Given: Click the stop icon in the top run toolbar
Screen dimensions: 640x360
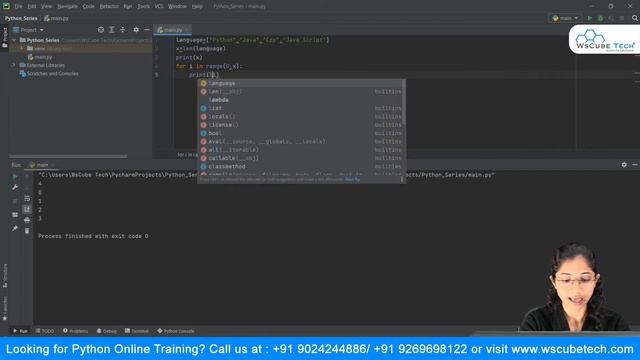Looking at the screenshot, I should [x=622, y=18].
